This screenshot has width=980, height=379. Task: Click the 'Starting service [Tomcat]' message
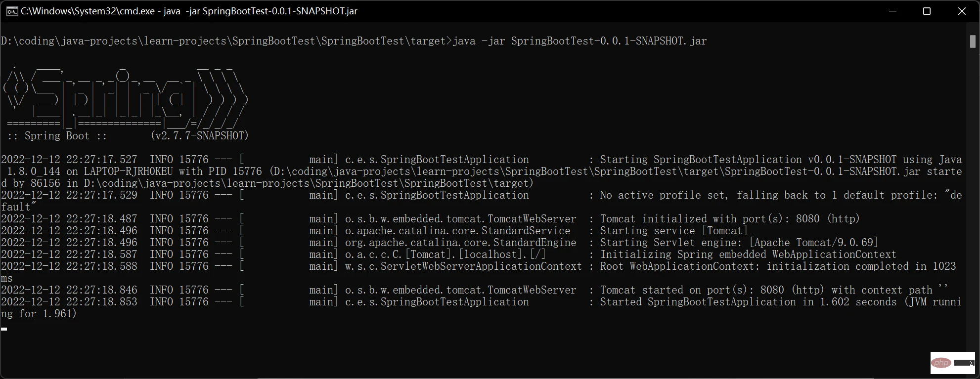673,231
